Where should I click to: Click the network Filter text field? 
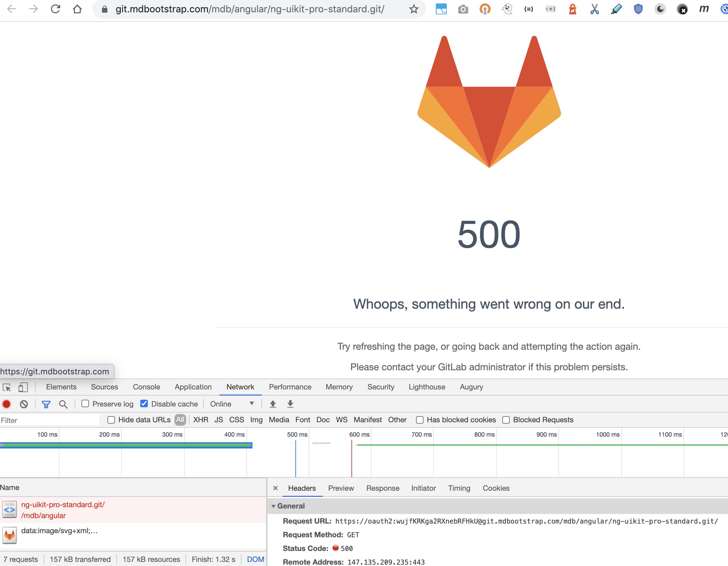pyautogui.click(x=50, y=420)
